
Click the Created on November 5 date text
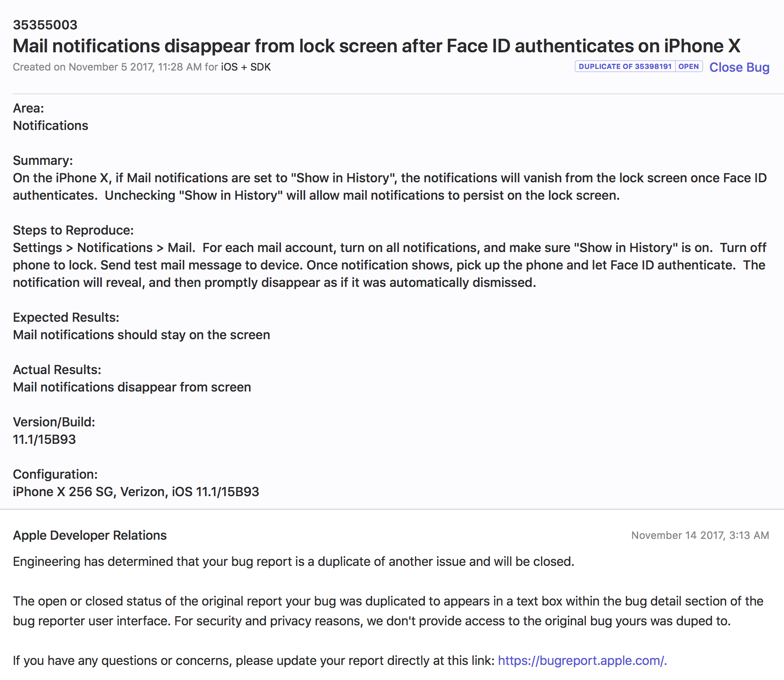pyautogui.click(x=107, y=67)
